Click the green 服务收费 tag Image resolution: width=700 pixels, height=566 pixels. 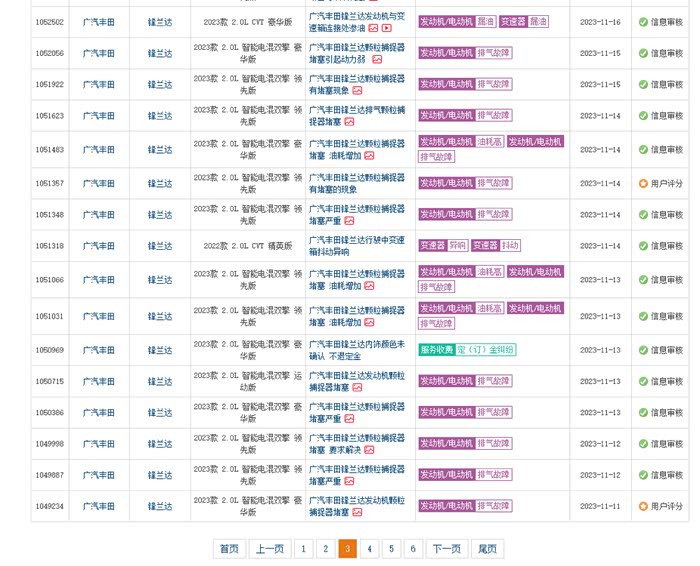(436, 350)
